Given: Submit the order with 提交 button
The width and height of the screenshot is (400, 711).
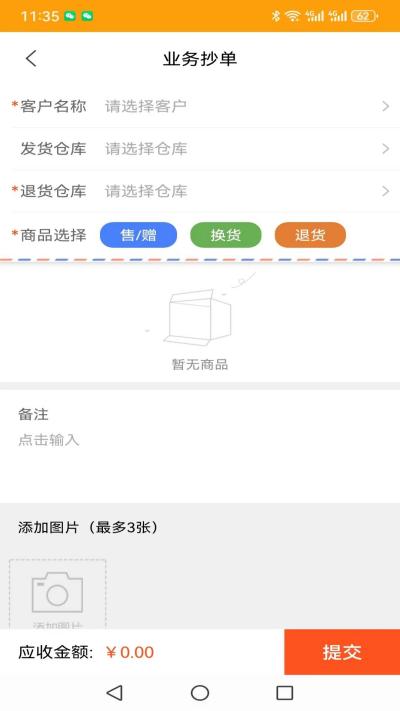Looking at the screenshot, I should [342, 652].
